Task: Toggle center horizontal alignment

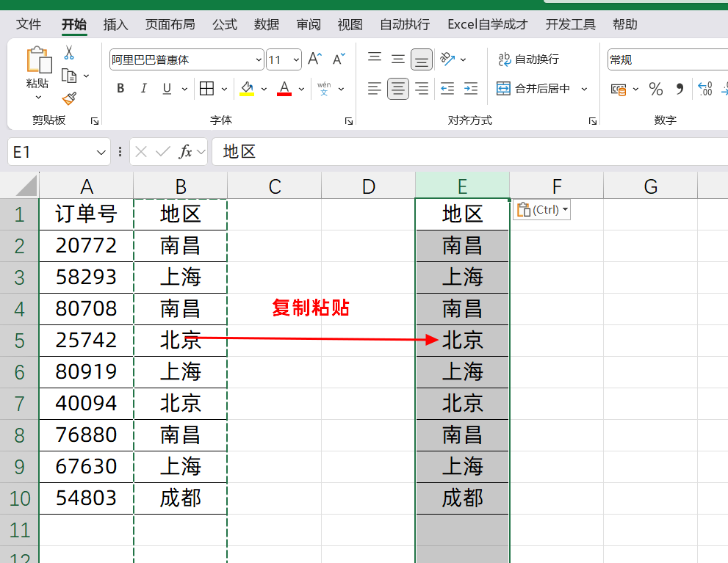Action: [x=398, y=88]
